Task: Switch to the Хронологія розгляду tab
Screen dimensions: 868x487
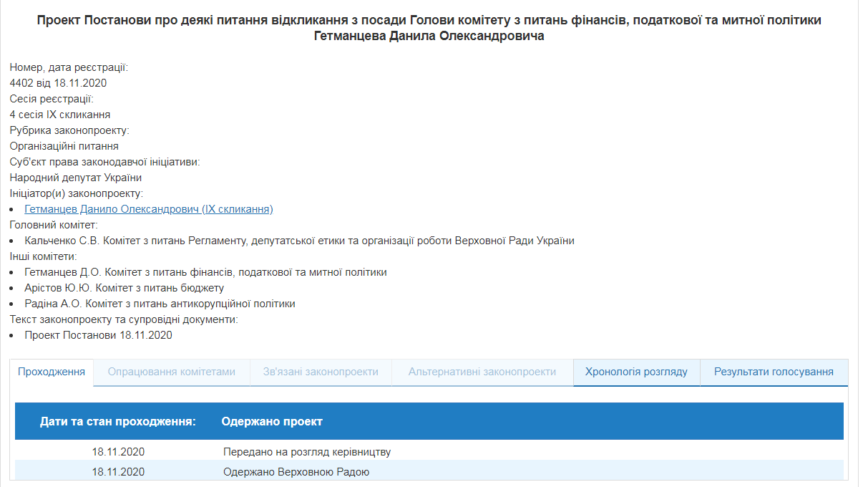Action: pyautogui.click(x=635, y=372)
